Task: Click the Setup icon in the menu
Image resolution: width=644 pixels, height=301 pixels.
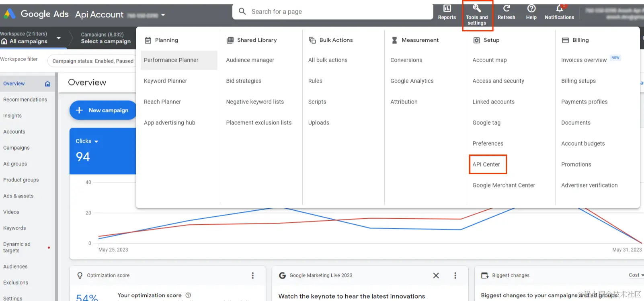Action: 476,40
